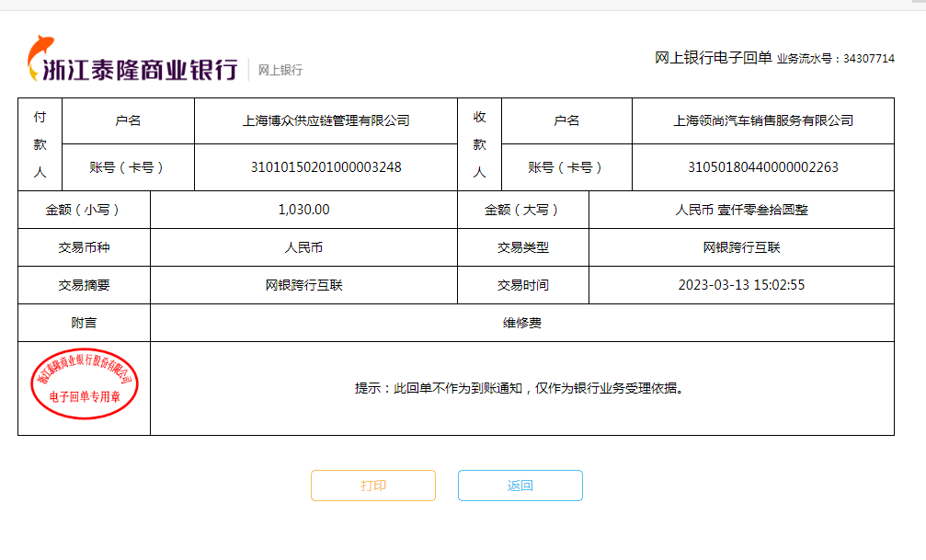Click the 人民币 壹仟零叁拾圆整 amount text
The width and height of the screenshot is (926, 560).
[x=741, y=210]
